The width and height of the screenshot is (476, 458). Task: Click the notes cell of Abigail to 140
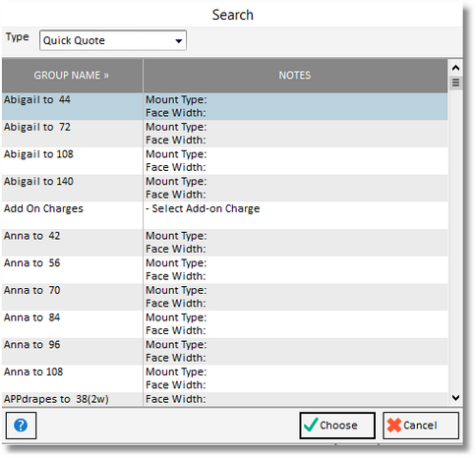(295, 188)
